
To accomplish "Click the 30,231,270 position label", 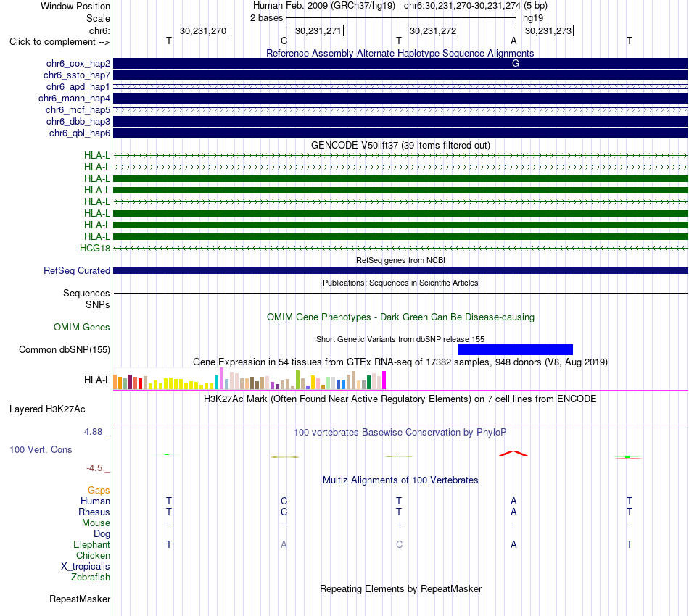I will (x=203, y=31).
